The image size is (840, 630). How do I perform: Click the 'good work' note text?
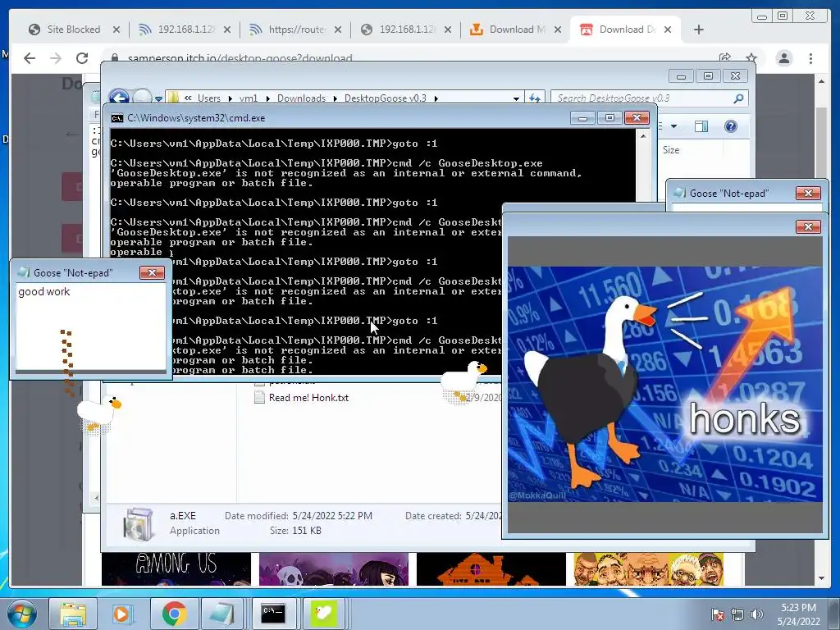tap(44, 291)
